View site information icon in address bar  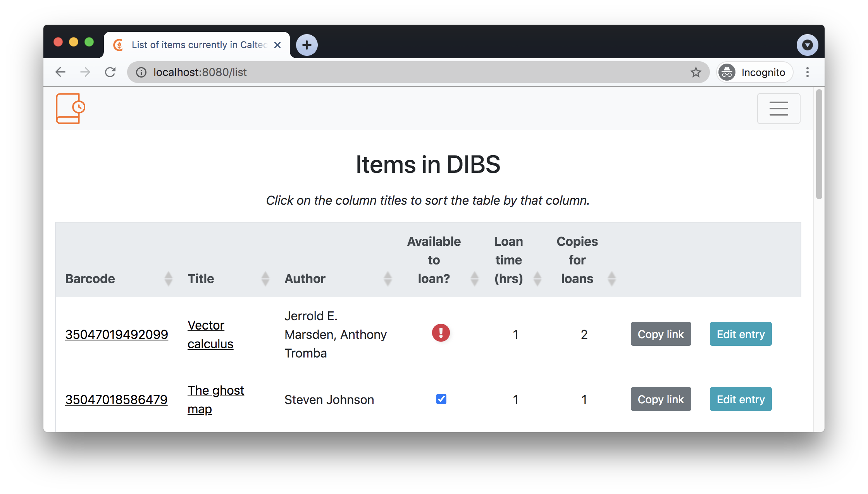click(x=141, y=73)
